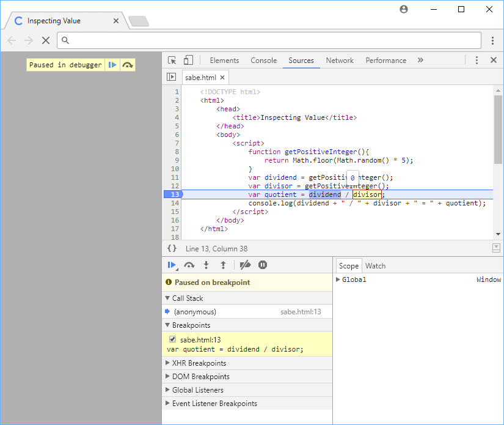The height and width of the screenshot is (425, 504).
Task: Switch to the Scope pane tab
Action: coord(349,266)
